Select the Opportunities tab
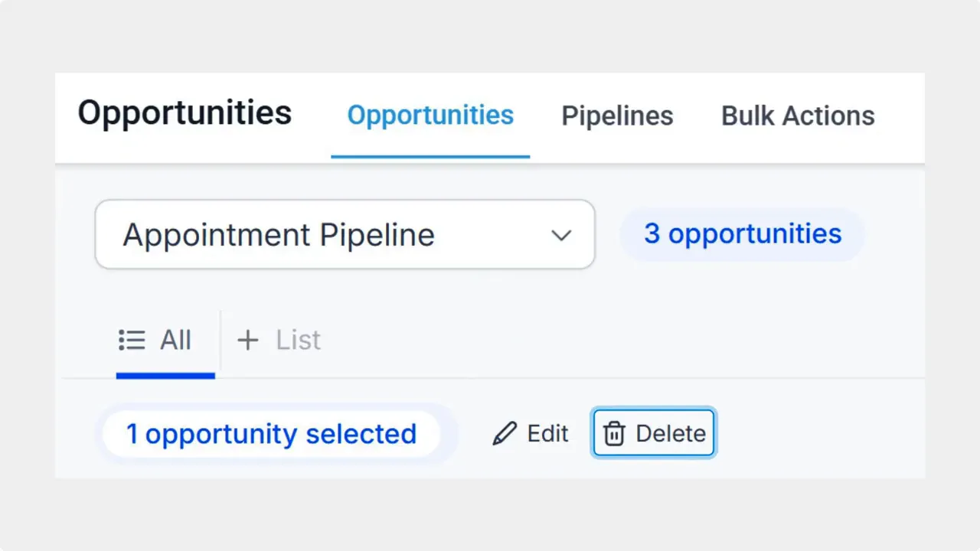Viewport: 980px width, 551px height. (x=430, y=116)
